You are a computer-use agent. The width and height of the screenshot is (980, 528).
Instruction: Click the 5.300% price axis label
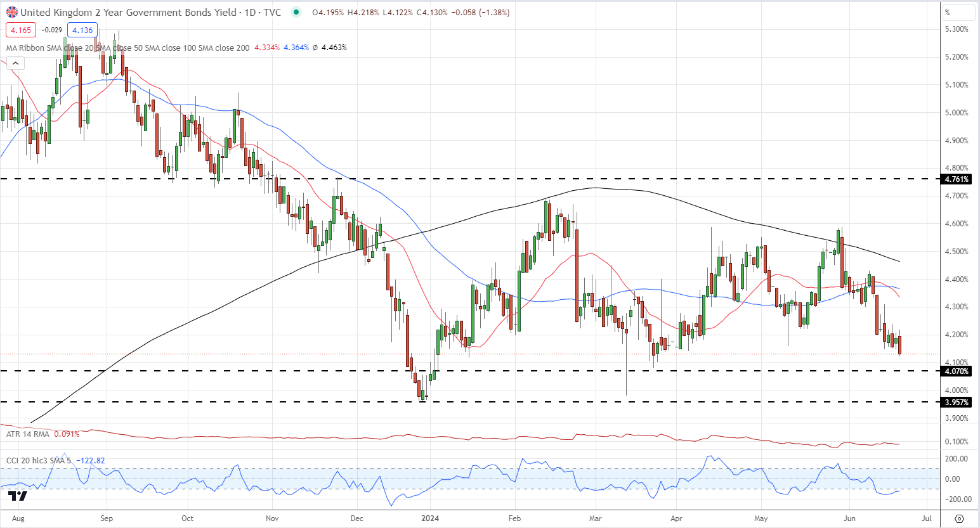(957, 29)
